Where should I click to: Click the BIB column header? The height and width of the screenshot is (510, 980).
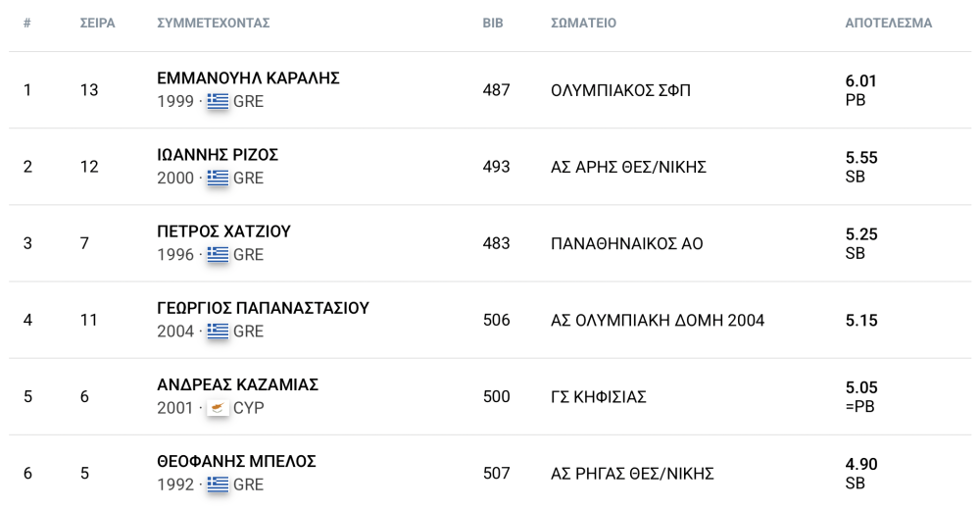[x=493, y=24]
